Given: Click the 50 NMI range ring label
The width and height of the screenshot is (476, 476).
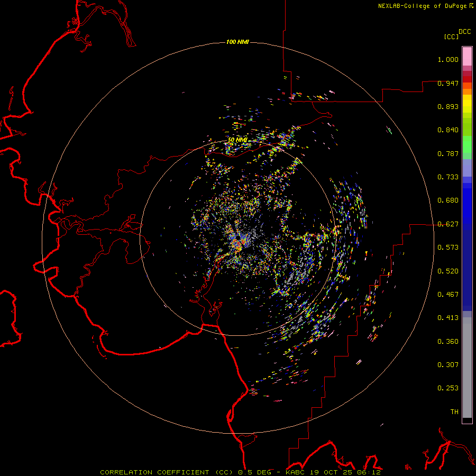Looking at the screenshot, I should [237, 140].
